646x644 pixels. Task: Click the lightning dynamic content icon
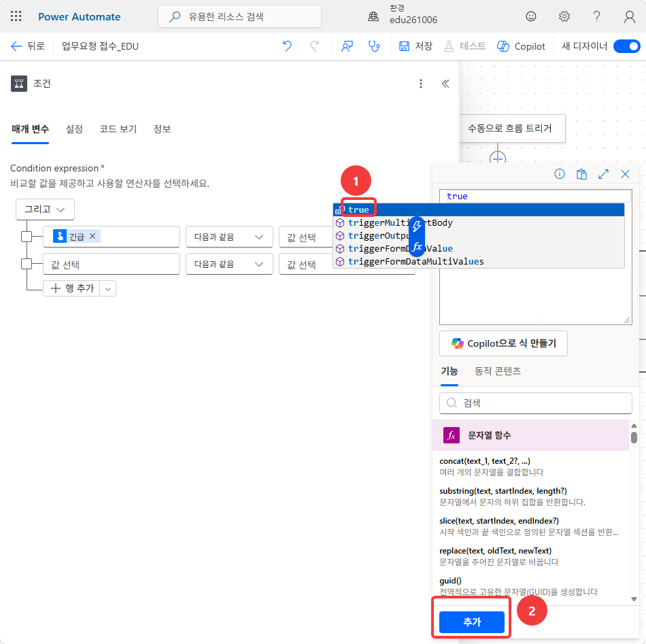417,226
